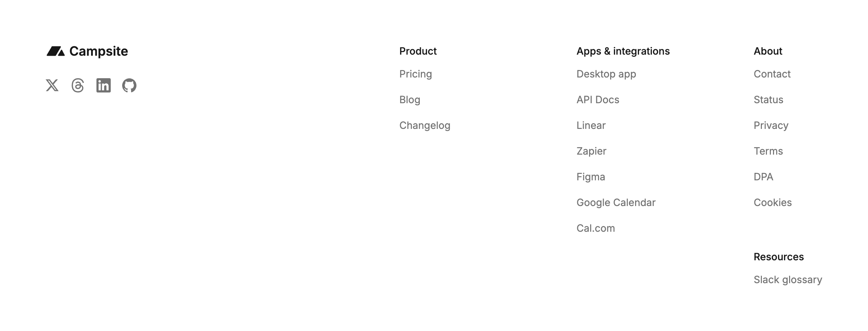The width and height of the screenshot is (868, 331).
Task: Click the X (Twitter) social icon
Action: click(52, 86)
